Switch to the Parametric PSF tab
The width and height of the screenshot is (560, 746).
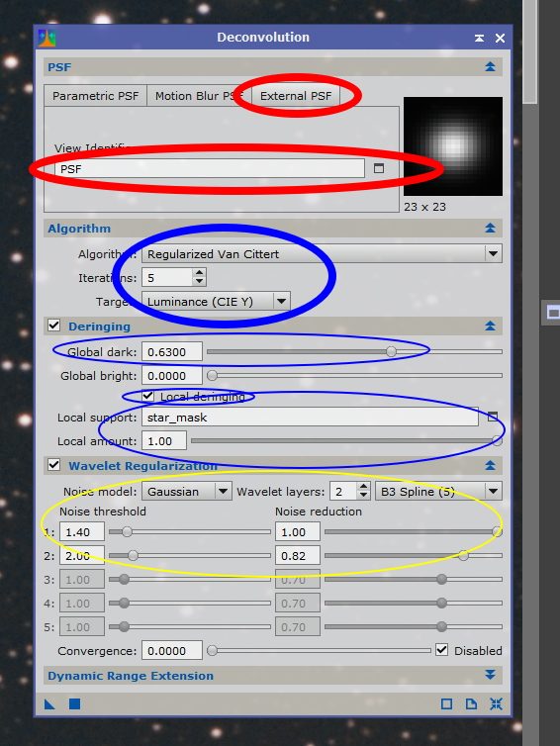(96, 96)
